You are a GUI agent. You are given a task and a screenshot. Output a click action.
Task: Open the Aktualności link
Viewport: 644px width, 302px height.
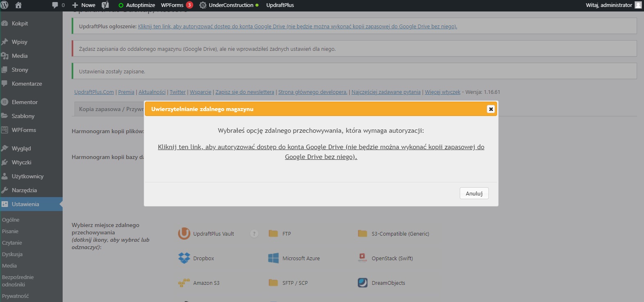click(152, 92)
